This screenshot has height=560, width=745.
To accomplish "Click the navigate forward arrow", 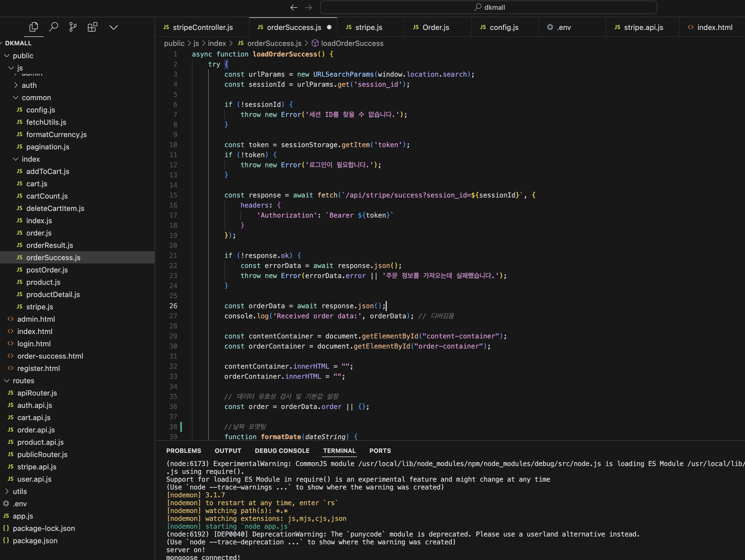I will [308, 7].
